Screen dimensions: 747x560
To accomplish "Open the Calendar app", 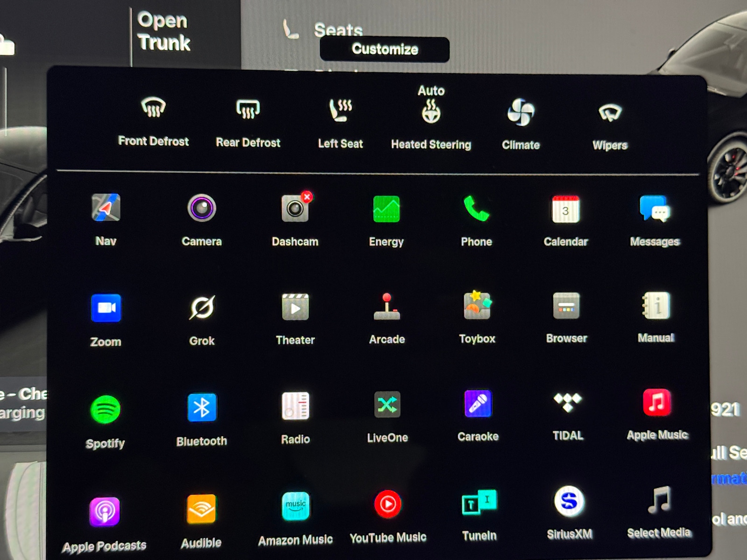I will [566, 209].
